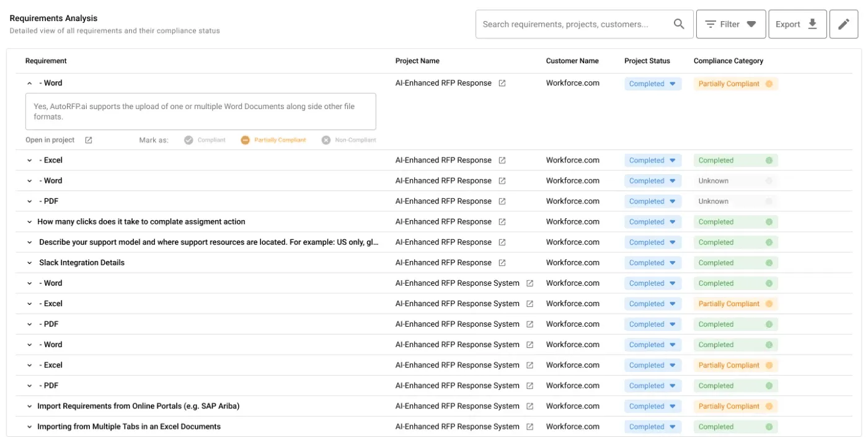Click the Unknown compliance badge in Word row
The image size is (868, 437).
coord(735,181)
